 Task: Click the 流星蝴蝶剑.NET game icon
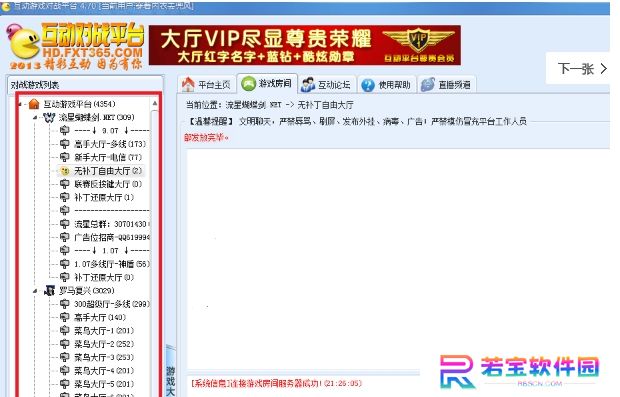[49, 117]
